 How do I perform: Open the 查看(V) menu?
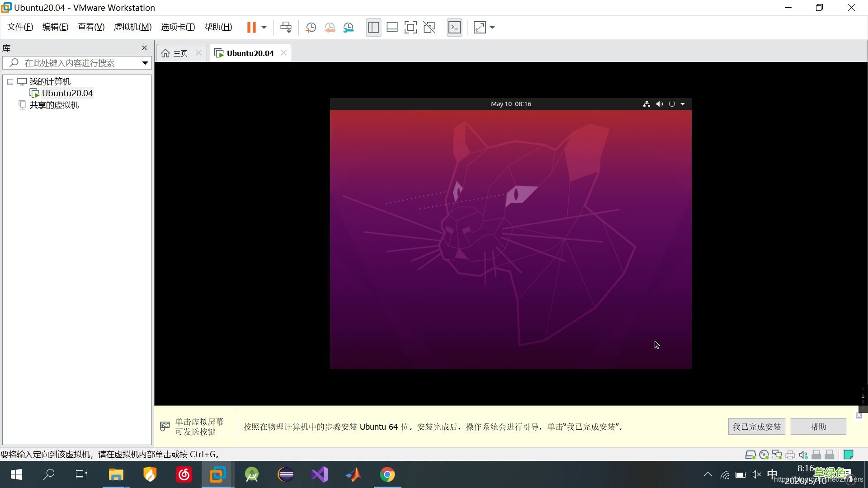[91, 27]
